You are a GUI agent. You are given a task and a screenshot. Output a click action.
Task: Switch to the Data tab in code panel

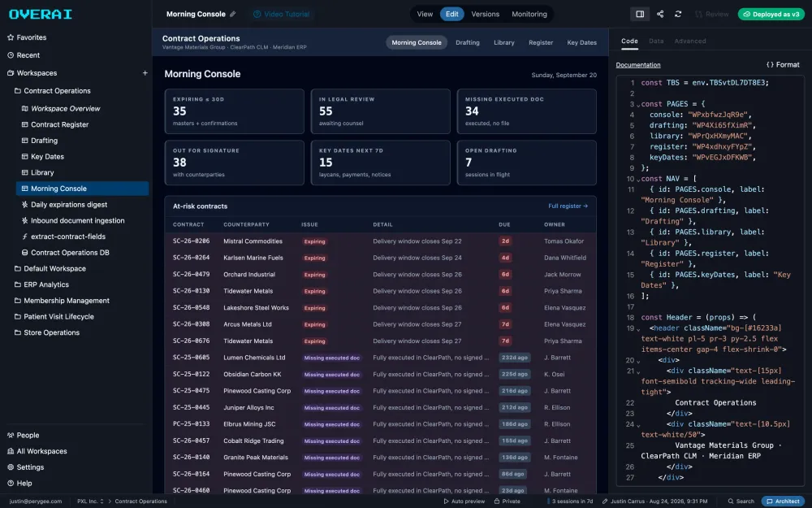[x=656, y=41]
